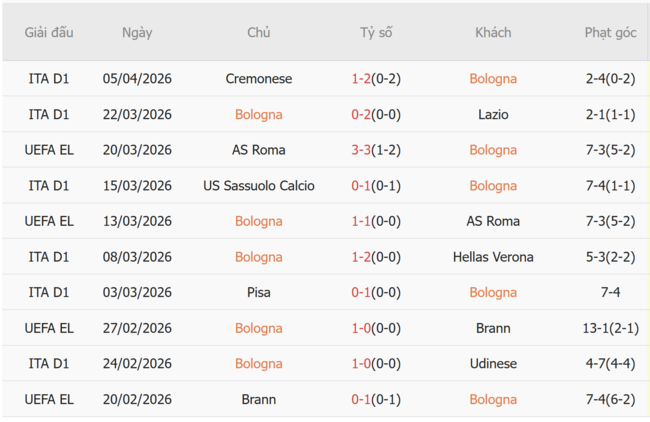Click AS Roma in the 20/03/2026 row
Viewport: 650px width, 422px height.
tap(259, 150)
